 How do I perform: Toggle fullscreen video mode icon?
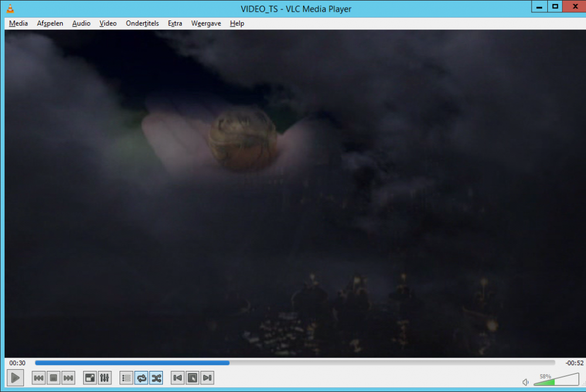tap(90, 378)
